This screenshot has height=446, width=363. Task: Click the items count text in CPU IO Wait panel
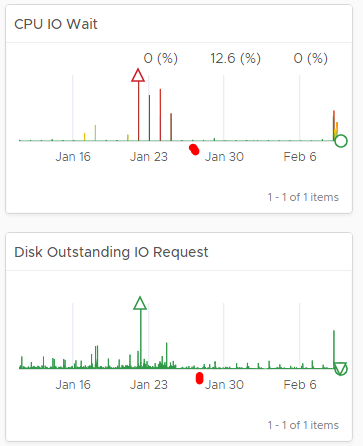pos(303,197)
